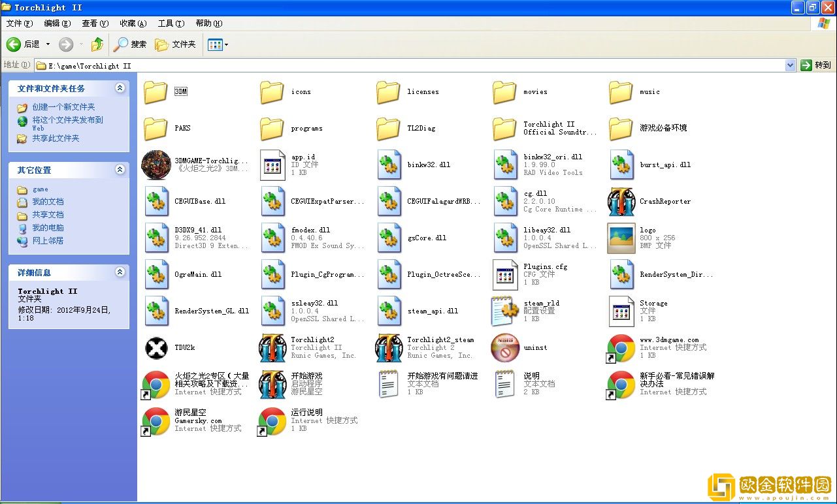
Task: Collapse the 详细信息 panel
Action: pos(120,272)
